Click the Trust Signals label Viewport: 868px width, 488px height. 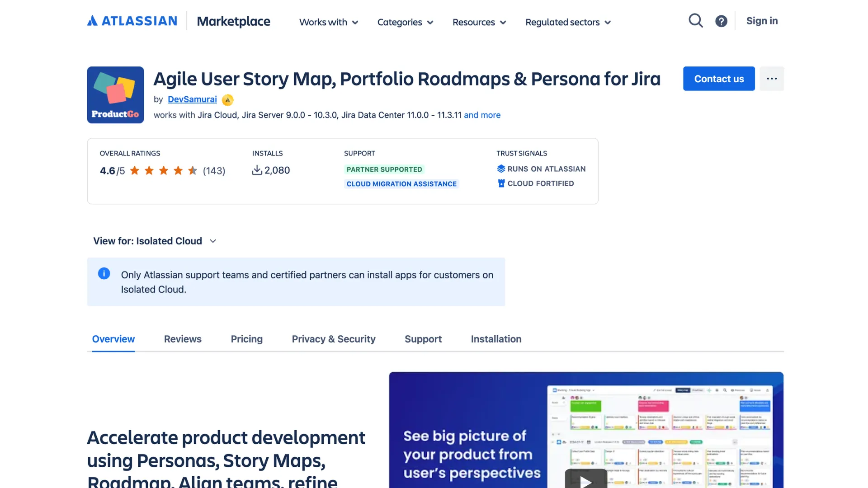(x=522, y=154)
